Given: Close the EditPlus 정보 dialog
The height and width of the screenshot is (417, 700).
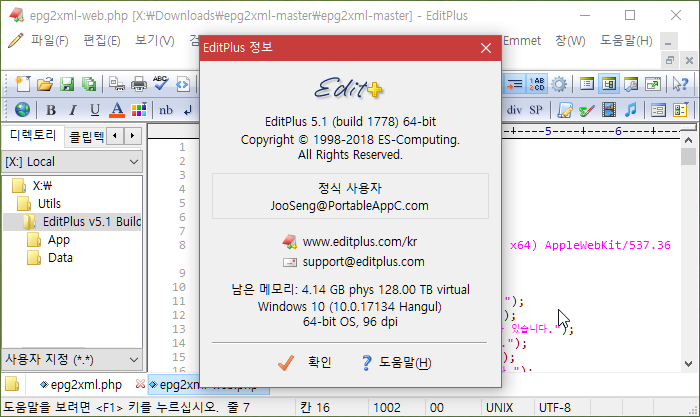Looking at the screenshot, I should 486,48.
